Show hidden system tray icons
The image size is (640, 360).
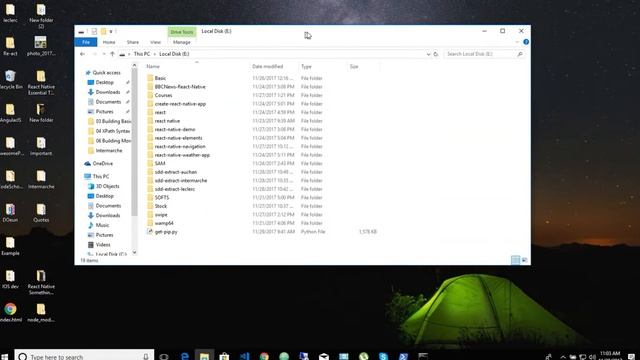click(563, 357)
